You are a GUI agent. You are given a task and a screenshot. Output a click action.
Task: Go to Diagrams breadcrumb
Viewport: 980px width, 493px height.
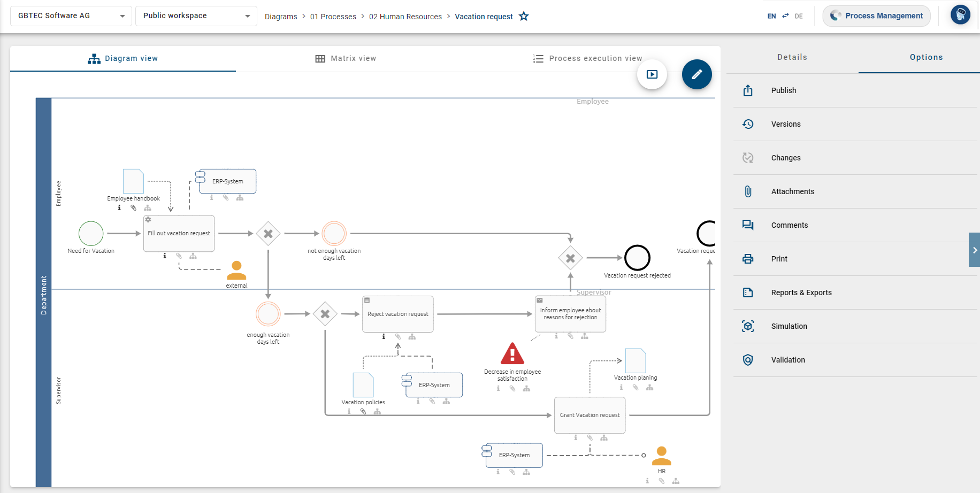(281, 17)
